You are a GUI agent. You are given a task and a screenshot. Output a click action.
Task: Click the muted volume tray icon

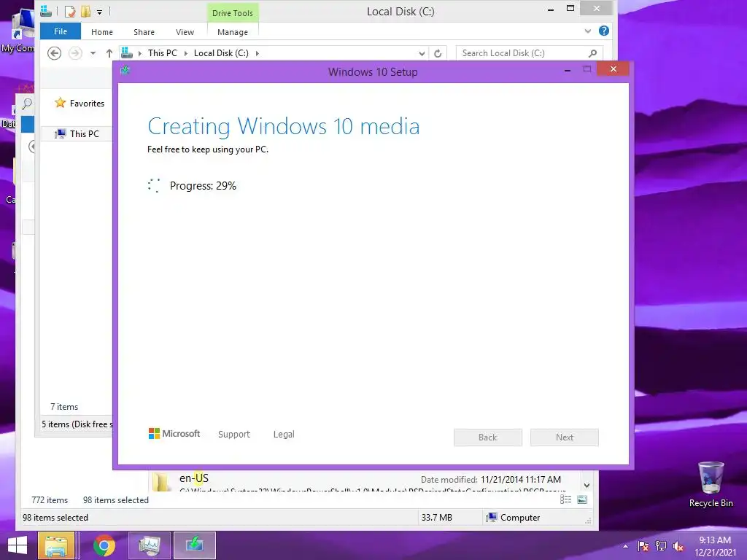(678, 546)
